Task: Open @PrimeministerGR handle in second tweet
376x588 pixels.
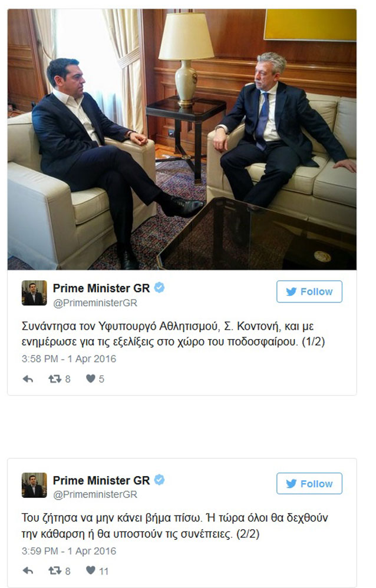Action: tap(95, 494)
